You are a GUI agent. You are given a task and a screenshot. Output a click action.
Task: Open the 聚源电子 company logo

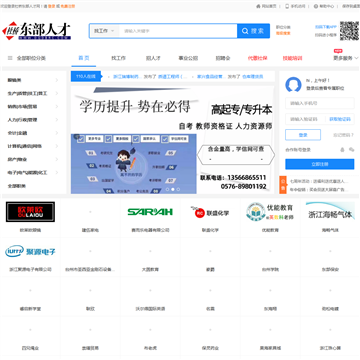tap(30, 251)
